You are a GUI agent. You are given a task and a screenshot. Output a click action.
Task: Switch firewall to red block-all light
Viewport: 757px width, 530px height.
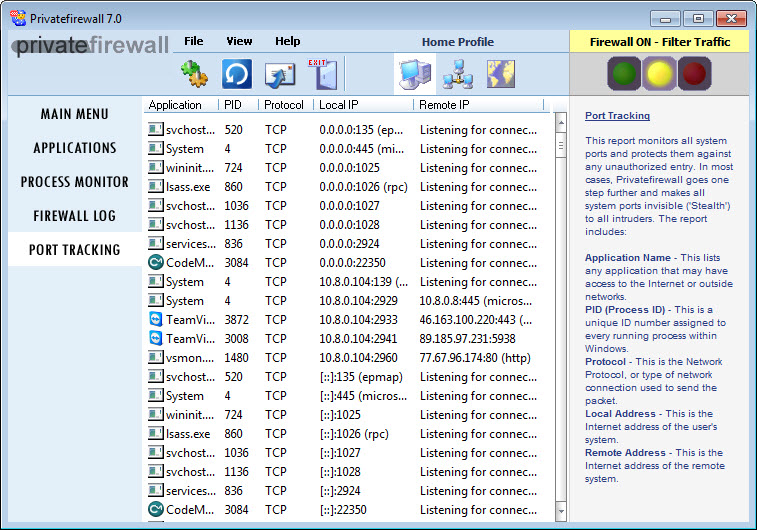coord(693,73)
